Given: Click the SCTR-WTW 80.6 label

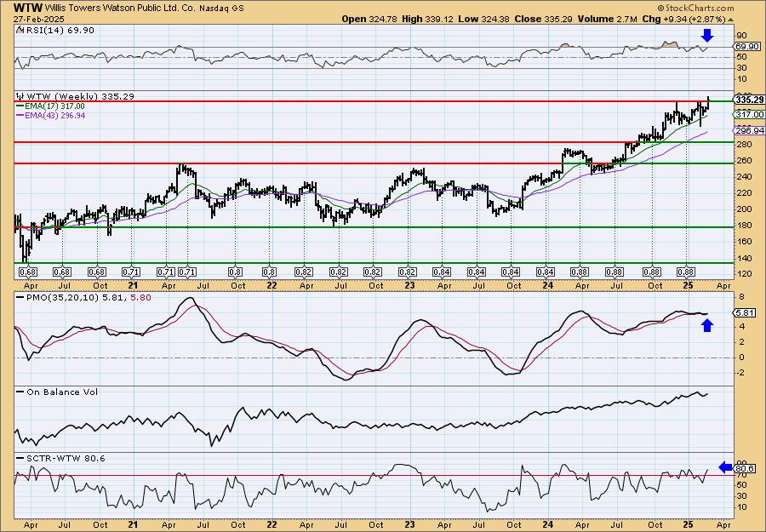Looking at the screenshot, I should click(x=66, y=458).
